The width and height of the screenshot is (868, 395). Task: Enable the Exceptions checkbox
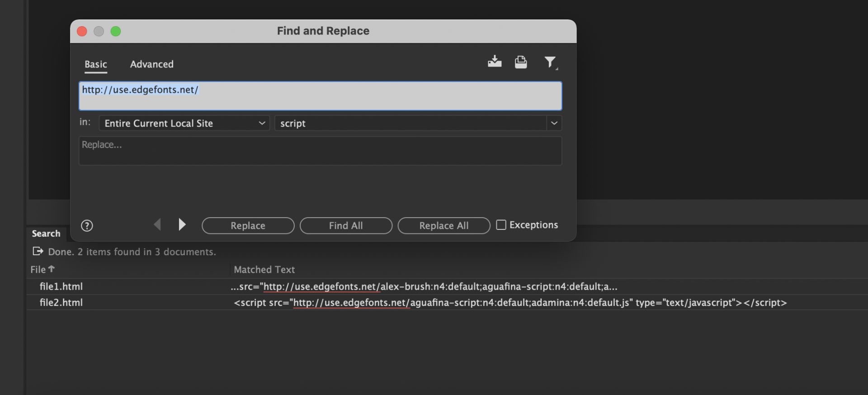[x=501, y=225]
